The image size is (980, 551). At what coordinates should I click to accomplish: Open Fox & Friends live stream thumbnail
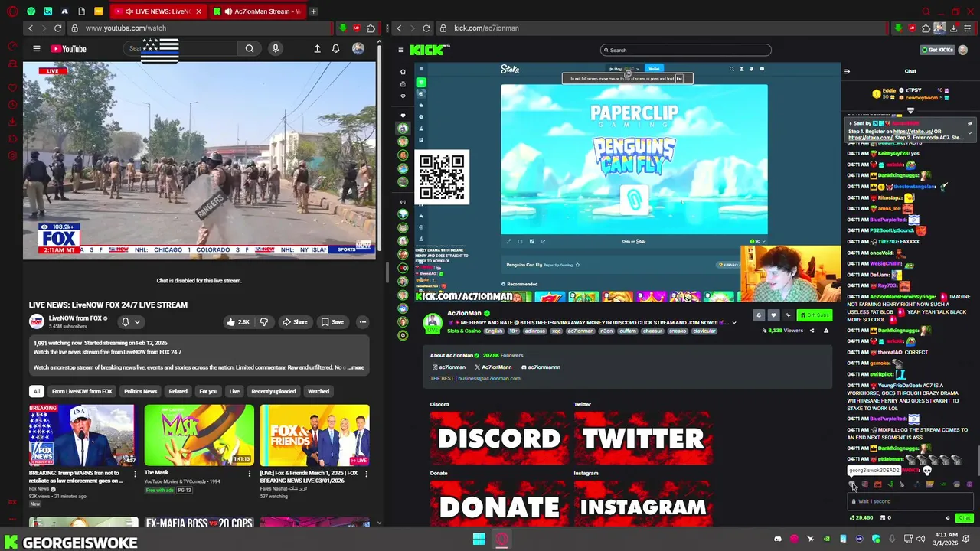[315, 435]
